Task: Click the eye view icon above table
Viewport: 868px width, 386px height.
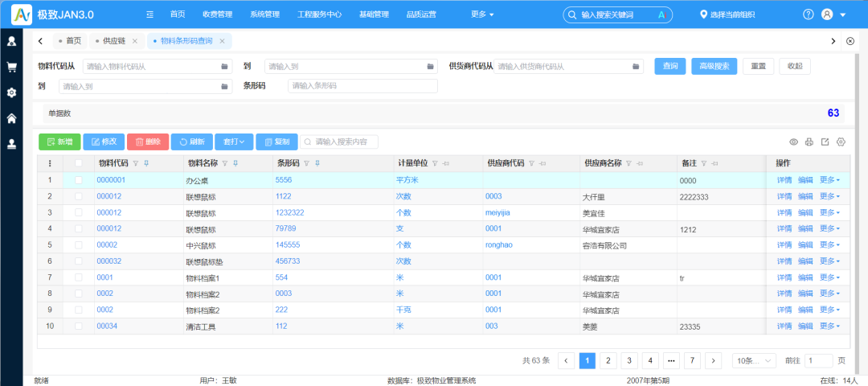Action: click(x=793, y=142)
